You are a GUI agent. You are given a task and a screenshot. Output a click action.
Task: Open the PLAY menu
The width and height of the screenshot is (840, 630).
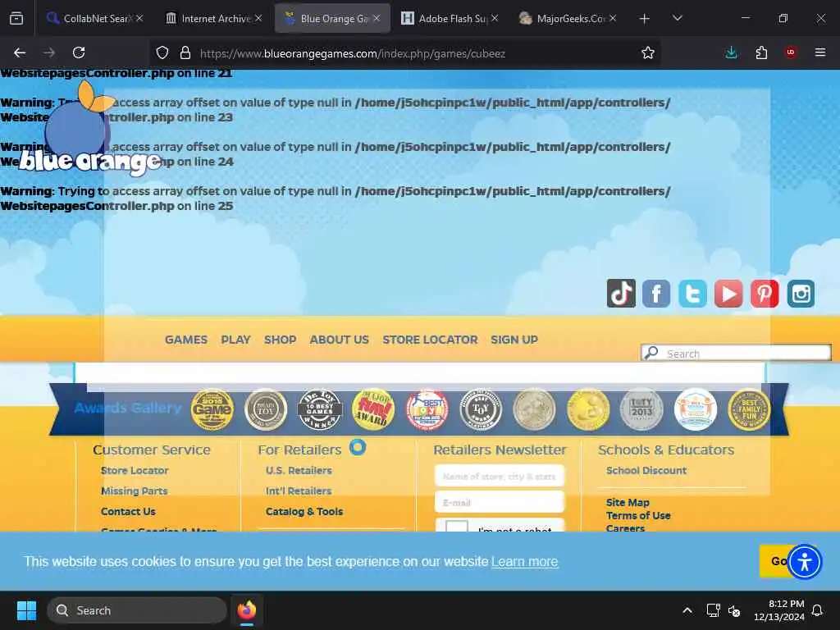pyautogui.click(x=235, y=340)
